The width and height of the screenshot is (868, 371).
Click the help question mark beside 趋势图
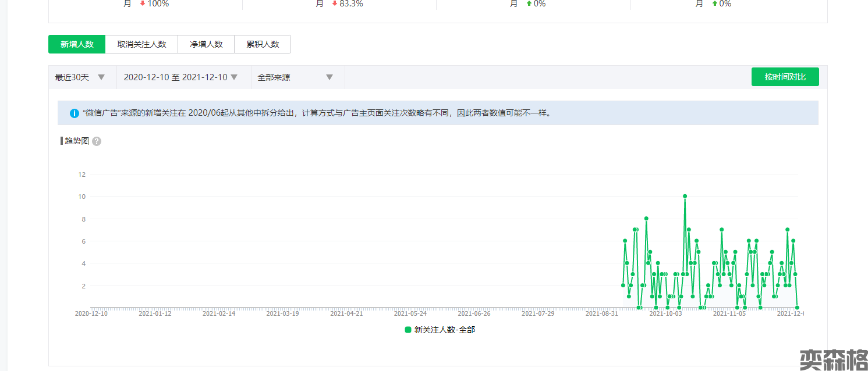coord(97,141)
